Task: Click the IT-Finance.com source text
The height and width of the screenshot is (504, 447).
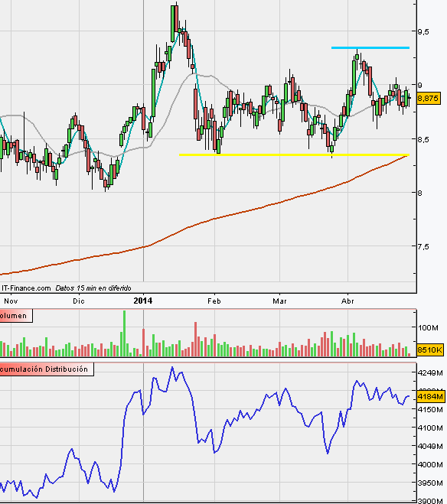Action: point(26,288)
